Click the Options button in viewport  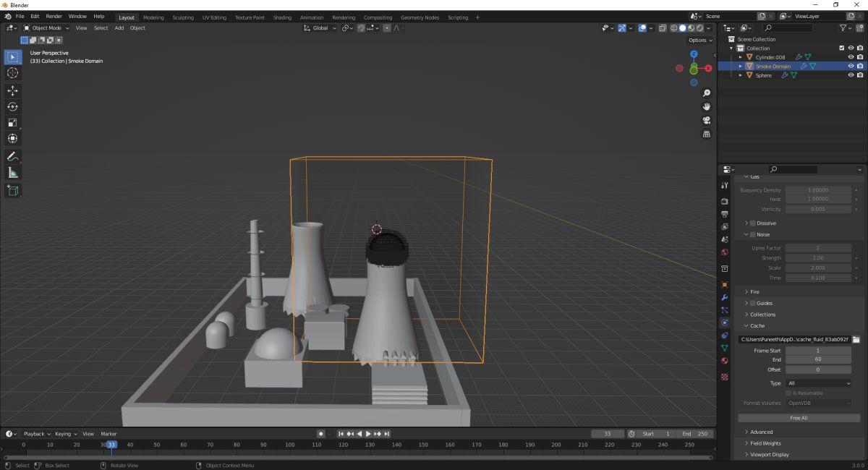[x=700, y=40]
